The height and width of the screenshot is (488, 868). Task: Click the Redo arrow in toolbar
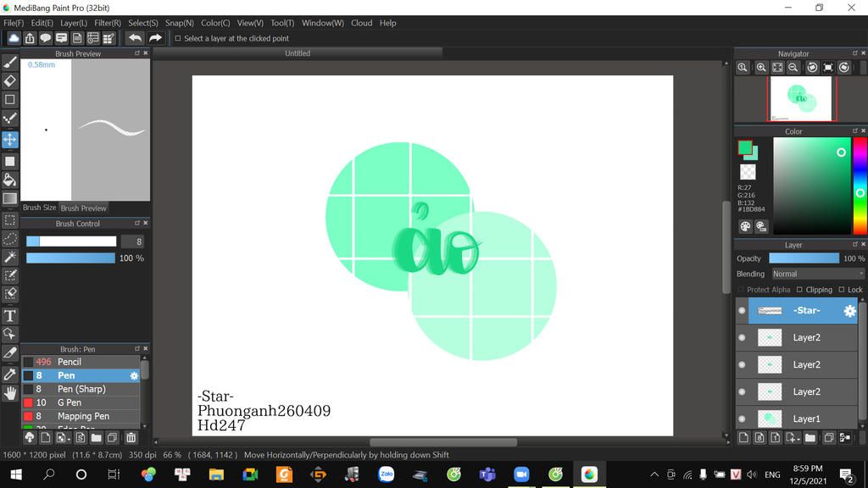pyautogui.click(x=156, y=38)
